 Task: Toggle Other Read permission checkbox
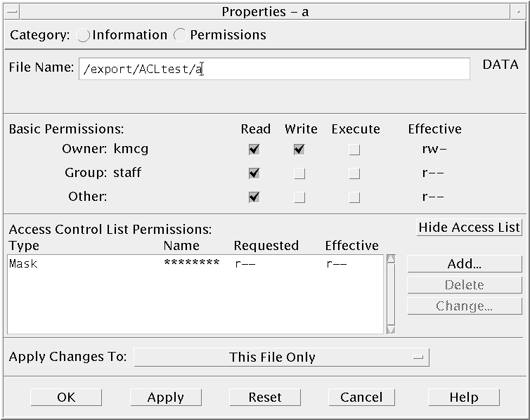tap(254, 197)
